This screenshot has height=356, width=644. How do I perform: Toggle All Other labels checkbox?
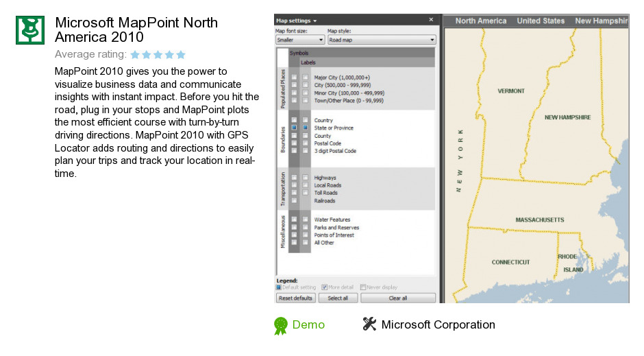[x=305, y=243]
